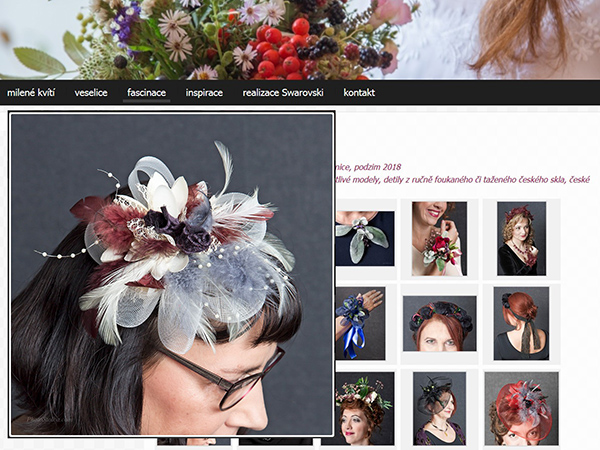The height and width of the screenshot is (450, 600).
Task: Open the curly blonde woman with headpiece thumbnail
Action: (522, 239)
